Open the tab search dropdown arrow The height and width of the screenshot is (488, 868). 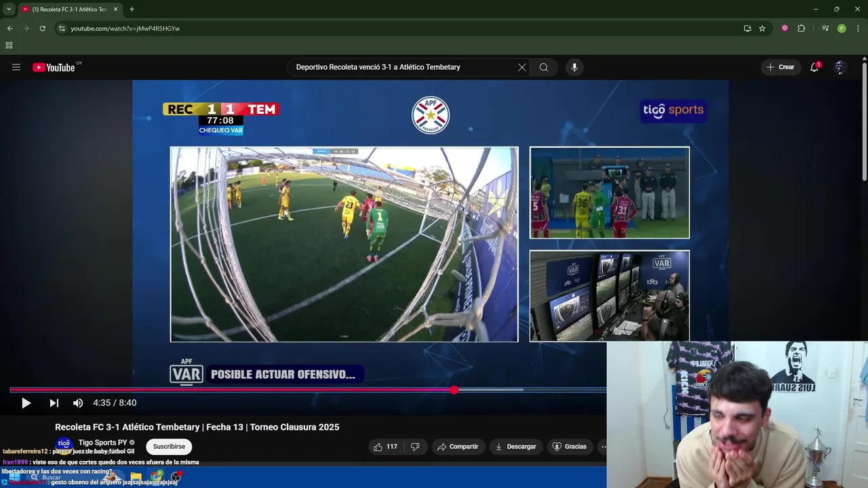click(9, 9)
